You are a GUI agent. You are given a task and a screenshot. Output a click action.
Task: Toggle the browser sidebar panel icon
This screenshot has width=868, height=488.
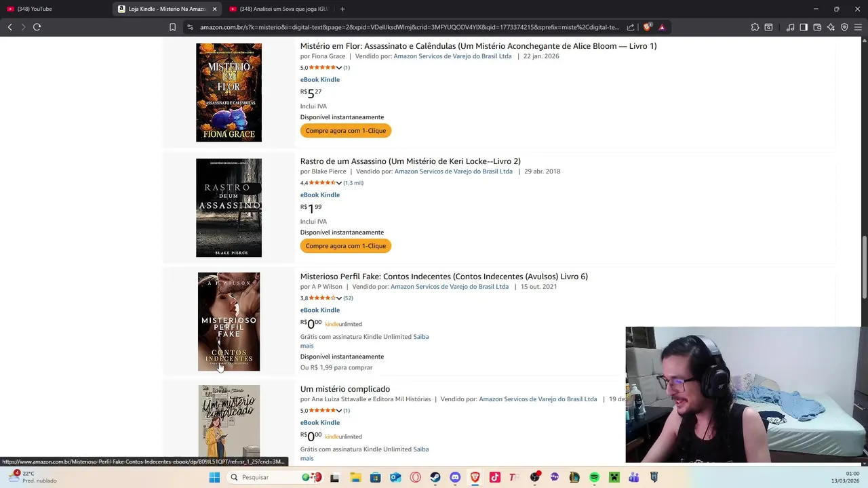pyautogui.click(x=804, y=27)
